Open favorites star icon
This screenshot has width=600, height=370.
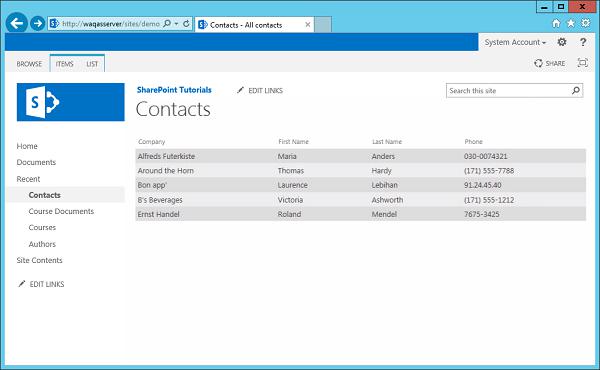(x=571, y=24)
